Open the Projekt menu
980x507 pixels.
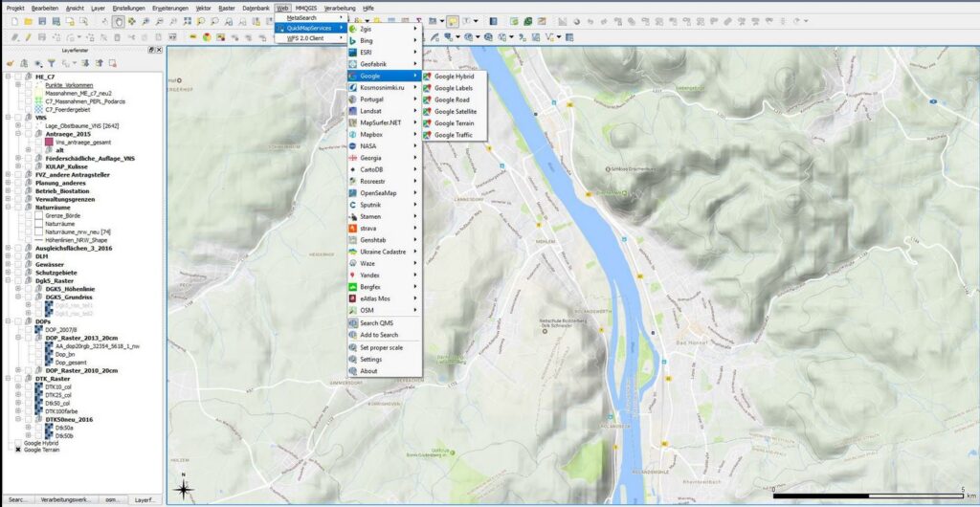(x=15, y=8)
